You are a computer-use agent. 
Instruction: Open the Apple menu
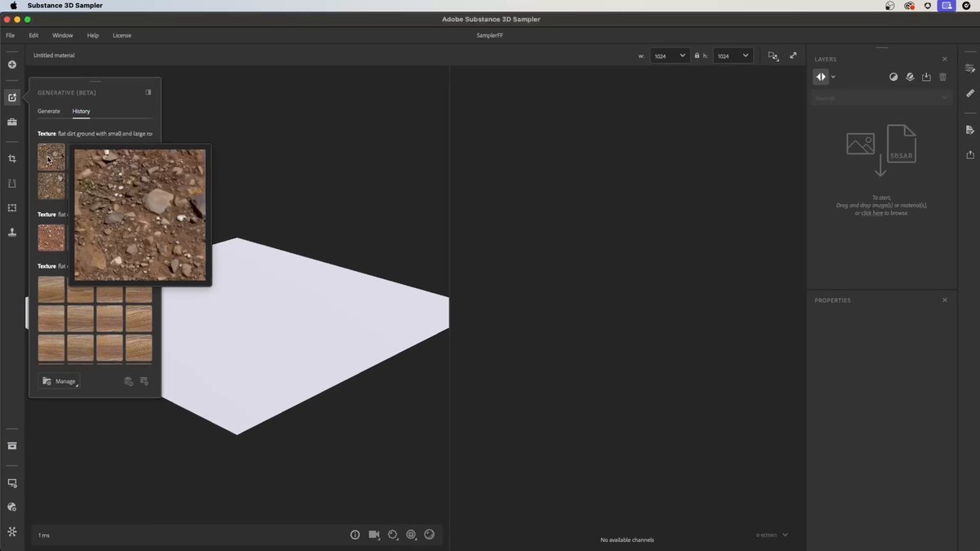pos(13,6)
